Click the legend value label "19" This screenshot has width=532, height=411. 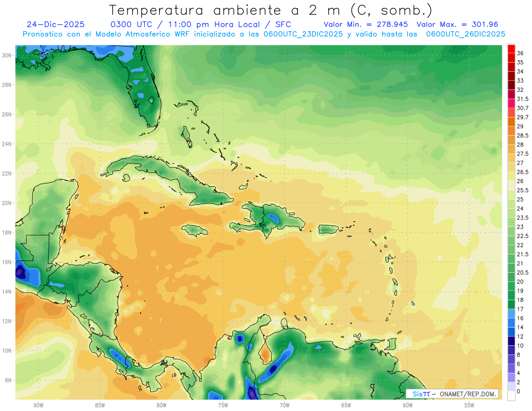(x=520, y=291)
